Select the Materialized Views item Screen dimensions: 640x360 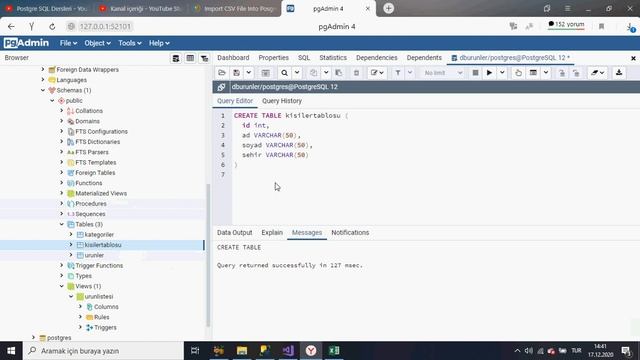pyautogui.click(x=101, y=193)
